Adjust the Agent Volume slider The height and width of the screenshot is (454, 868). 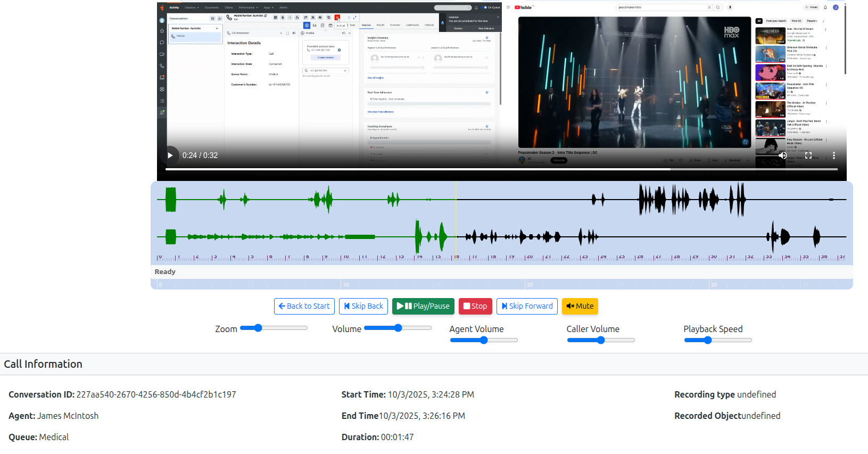484,340
